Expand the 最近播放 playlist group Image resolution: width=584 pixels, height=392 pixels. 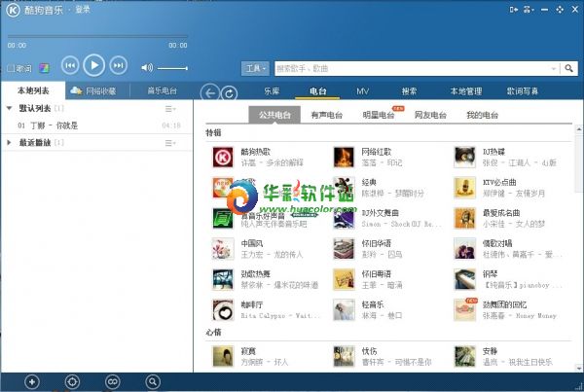[9, 143]
